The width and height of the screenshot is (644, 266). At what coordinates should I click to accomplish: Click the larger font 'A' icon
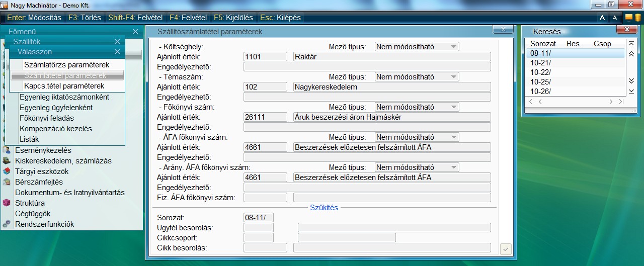point(602,18)
